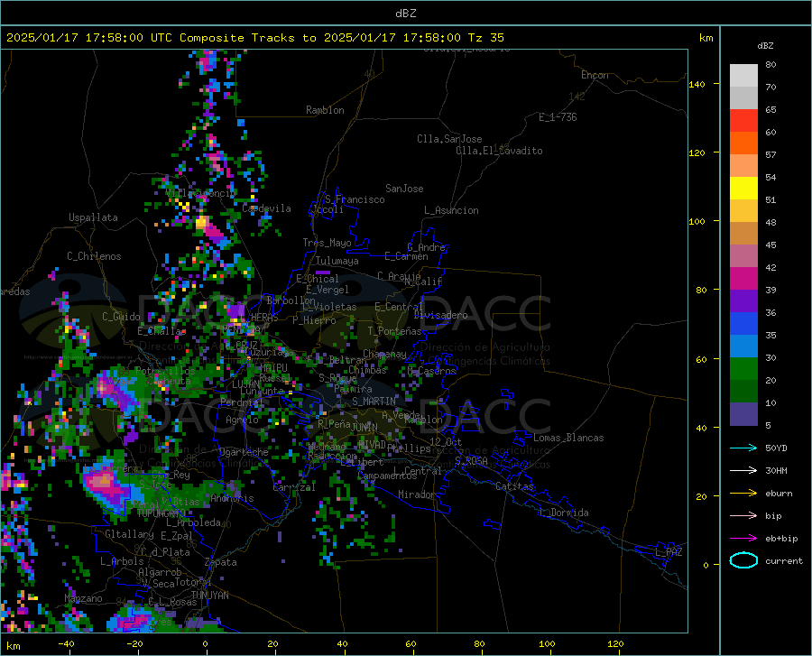The height and width of the screenshot is (656, 812).
Task: Click the pink bip arrow icon
Action: pos(743,516)
